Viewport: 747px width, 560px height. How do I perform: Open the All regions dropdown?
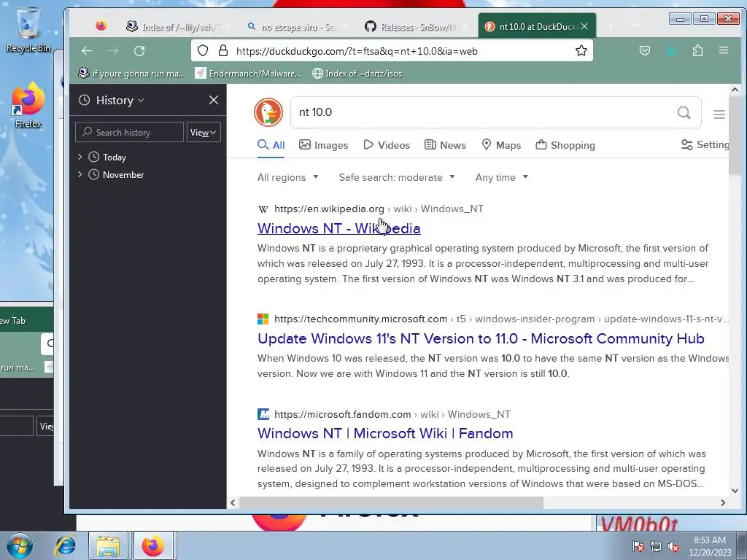(x=287, y=177)
